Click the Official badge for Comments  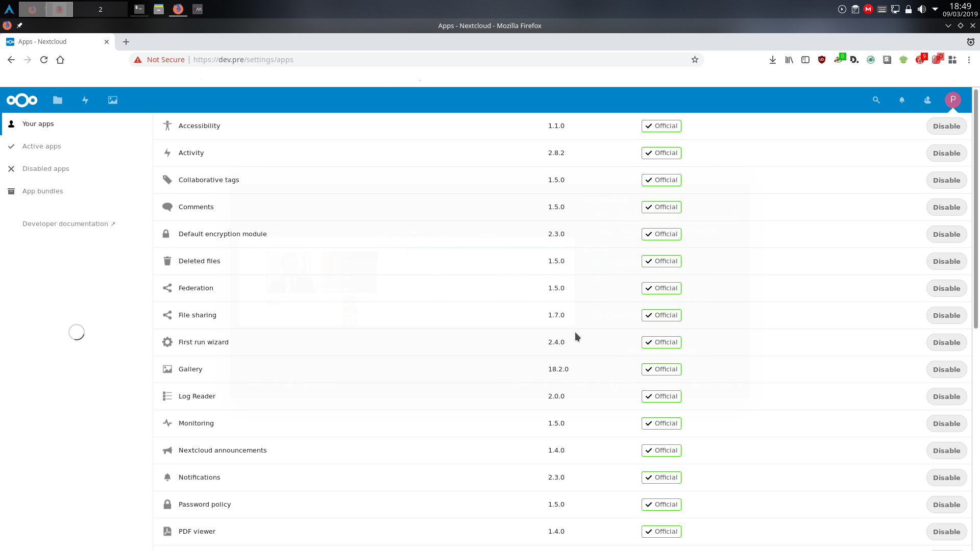tap(661, 207)
